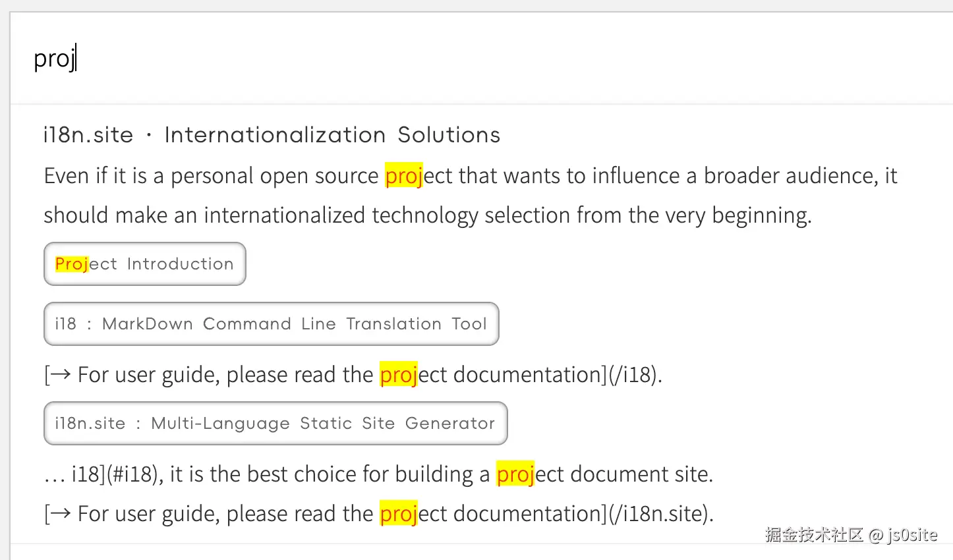953x560 pixels.
Task: Click the arrow before the "(/i18n.site)" user guide line
Action: point(60,514)
